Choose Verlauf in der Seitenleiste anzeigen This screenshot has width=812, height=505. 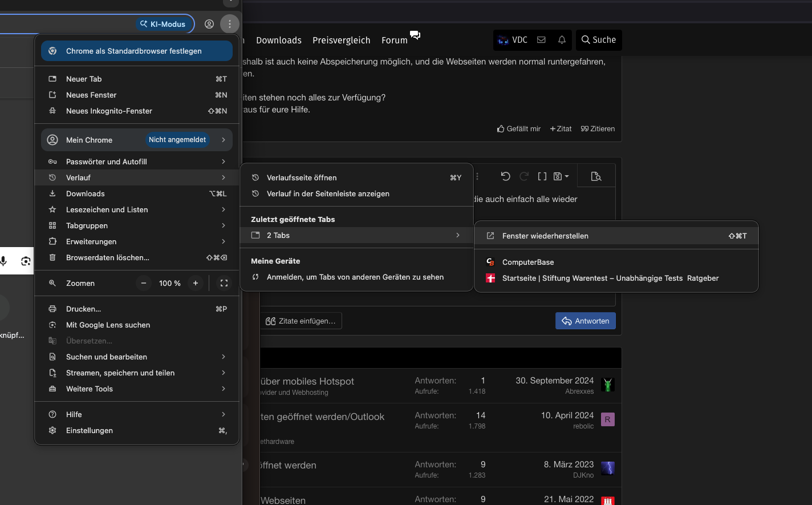356,193
